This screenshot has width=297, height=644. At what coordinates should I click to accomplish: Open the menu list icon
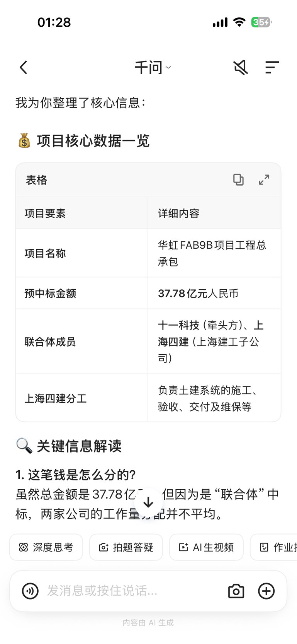coord(272,67)
